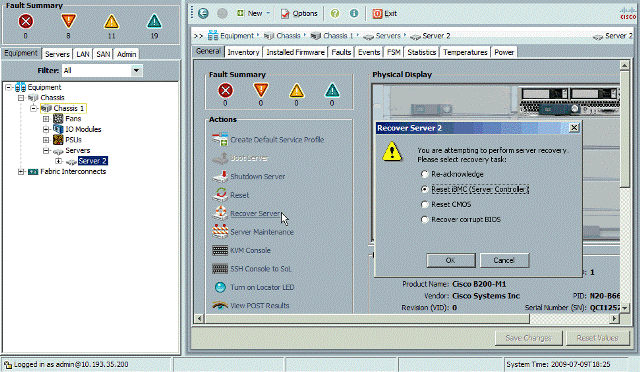This screenshot has height=372, width=640.
Task: Expand the Server 2 tree node
Action: click(59, 161)
